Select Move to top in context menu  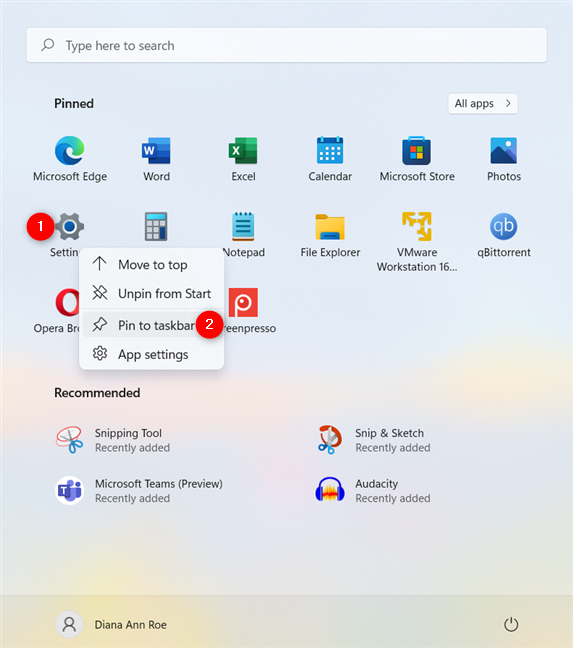click(152, 264)
